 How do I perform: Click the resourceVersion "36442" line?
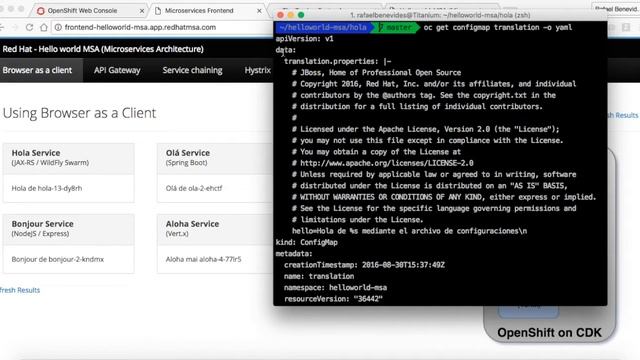333,299
